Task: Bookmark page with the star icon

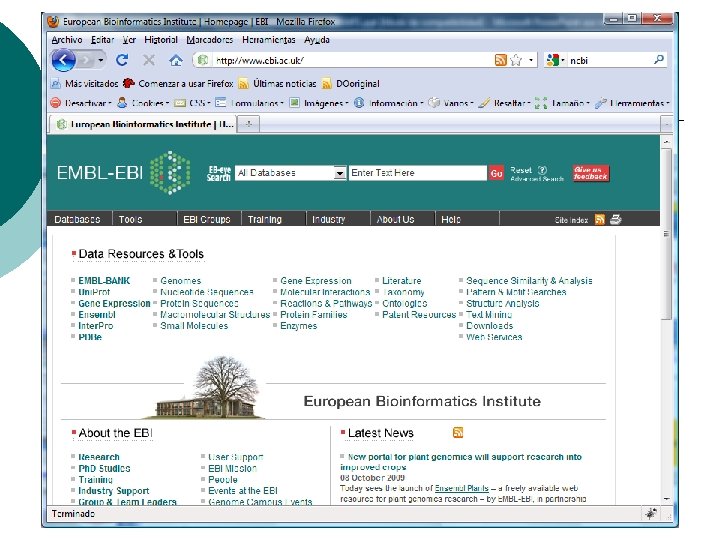Action: coord(516,60)
